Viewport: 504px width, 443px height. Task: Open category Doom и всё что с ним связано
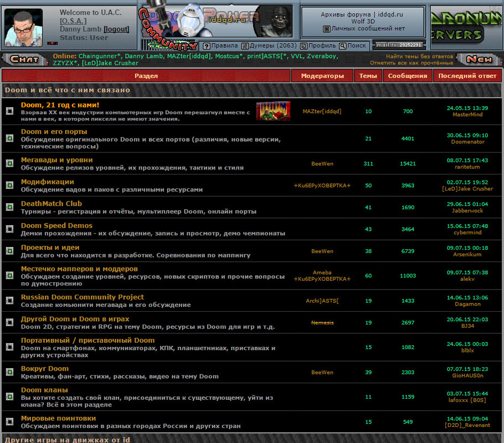point(68,90)
